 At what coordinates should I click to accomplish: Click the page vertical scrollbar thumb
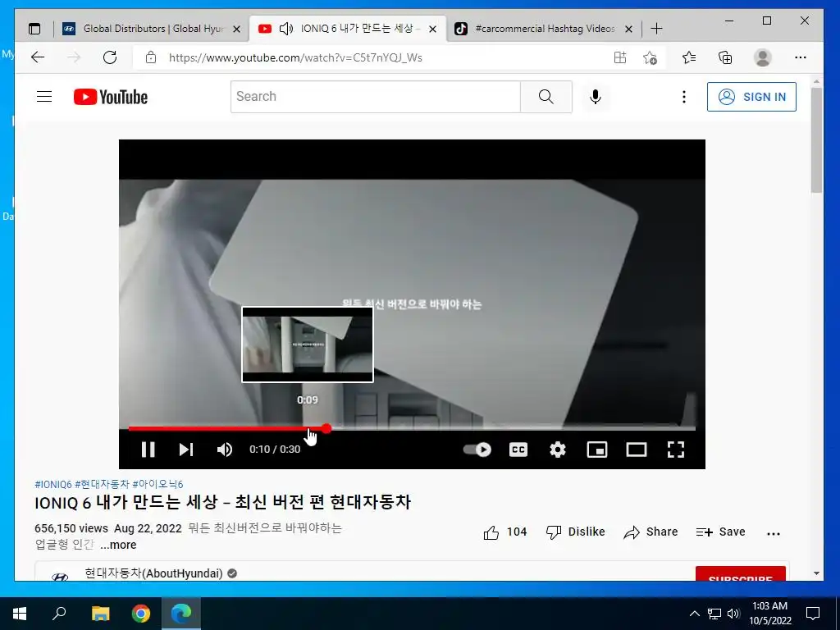[816, 140]
